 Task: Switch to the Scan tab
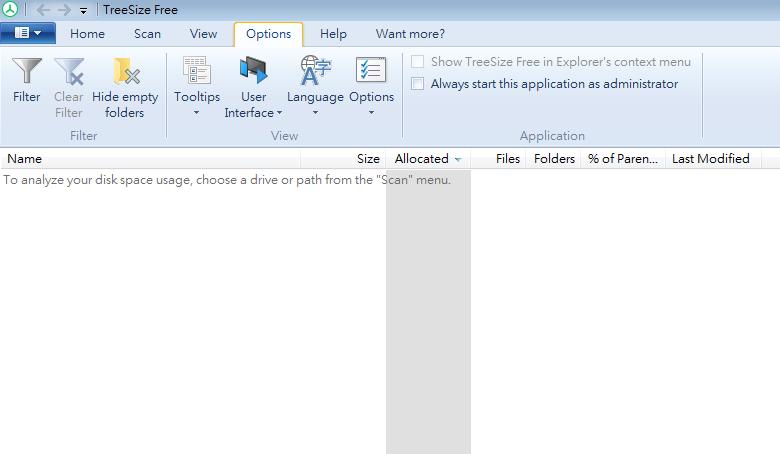tap(147, 34)
